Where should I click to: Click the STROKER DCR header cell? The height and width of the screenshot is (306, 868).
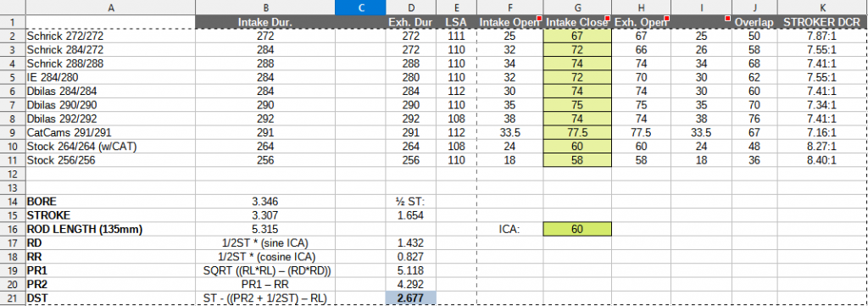pos(822,22)
